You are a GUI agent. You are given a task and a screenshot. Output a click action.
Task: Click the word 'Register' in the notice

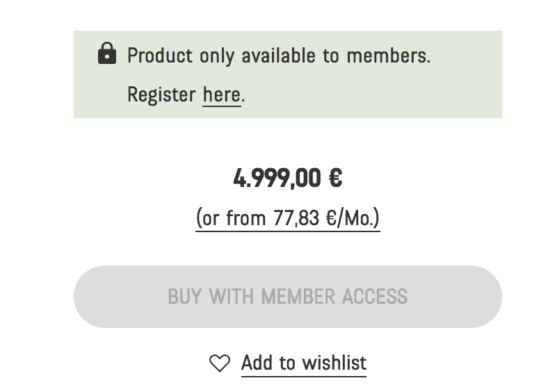click(x=161, y=95)
